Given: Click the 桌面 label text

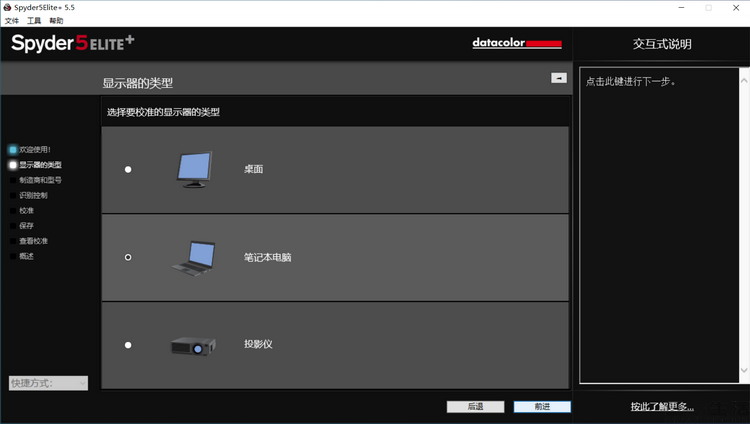Looking at the screenshot, I should click(x=254, y=169).
